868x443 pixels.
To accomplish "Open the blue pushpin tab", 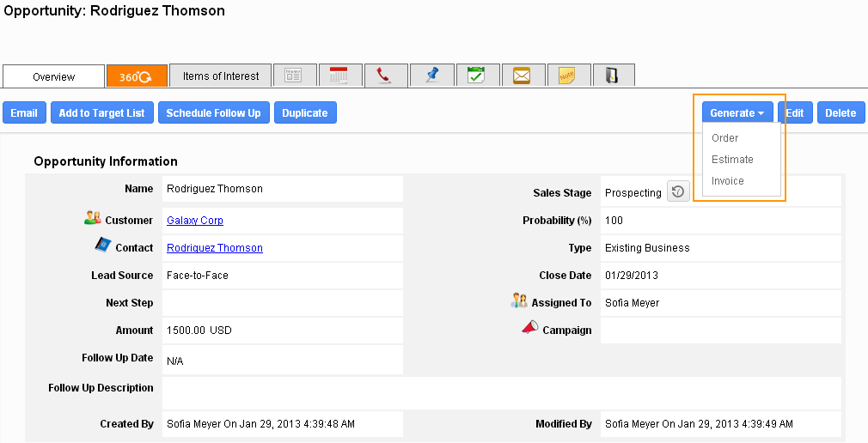I will point(431,76).
